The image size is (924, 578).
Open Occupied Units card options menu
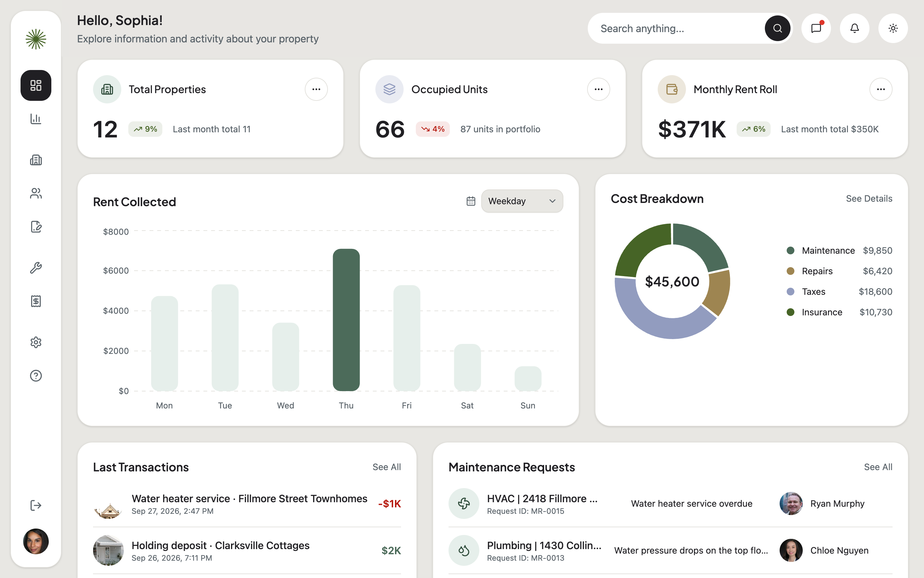(x=598, y=90)
